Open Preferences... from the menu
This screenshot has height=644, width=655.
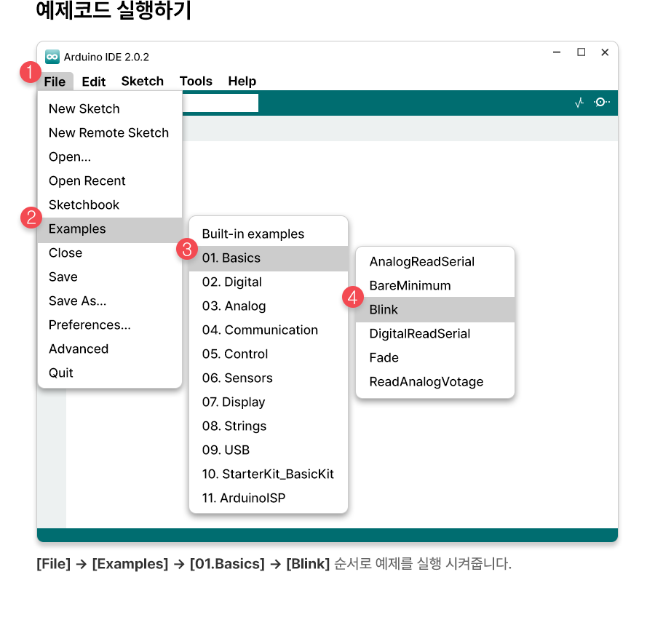[x=90, y=325]
